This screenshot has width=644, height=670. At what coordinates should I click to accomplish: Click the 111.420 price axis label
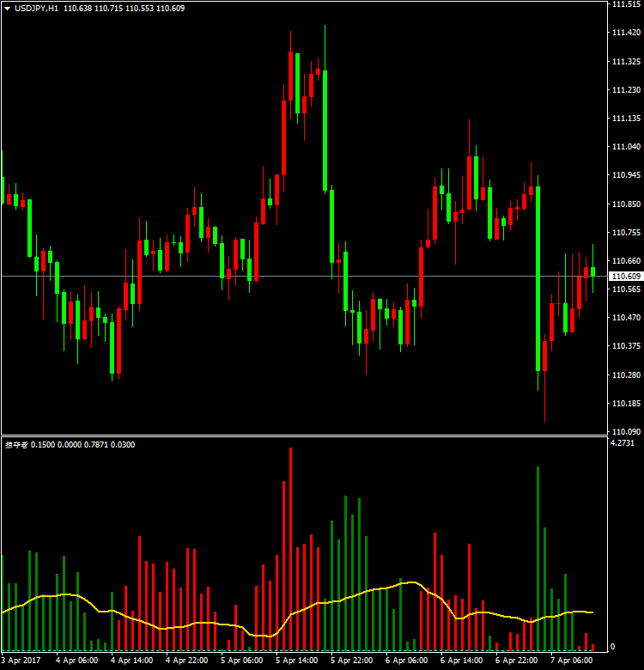624,33
